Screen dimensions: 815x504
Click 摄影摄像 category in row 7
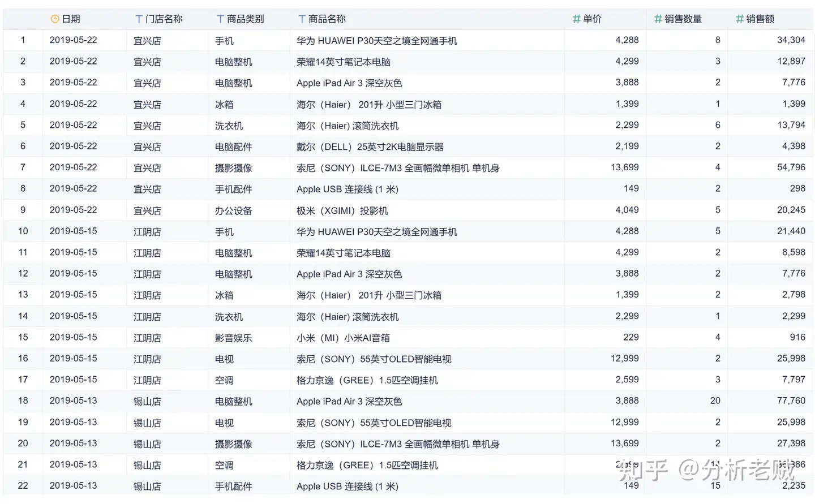click(x=233, y=168)
